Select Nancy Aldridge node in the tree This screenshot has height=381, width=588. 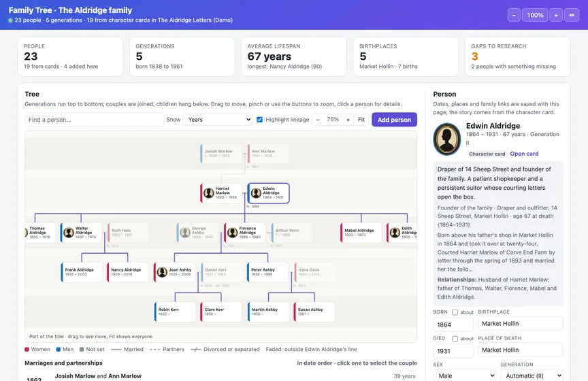(127, 272)
